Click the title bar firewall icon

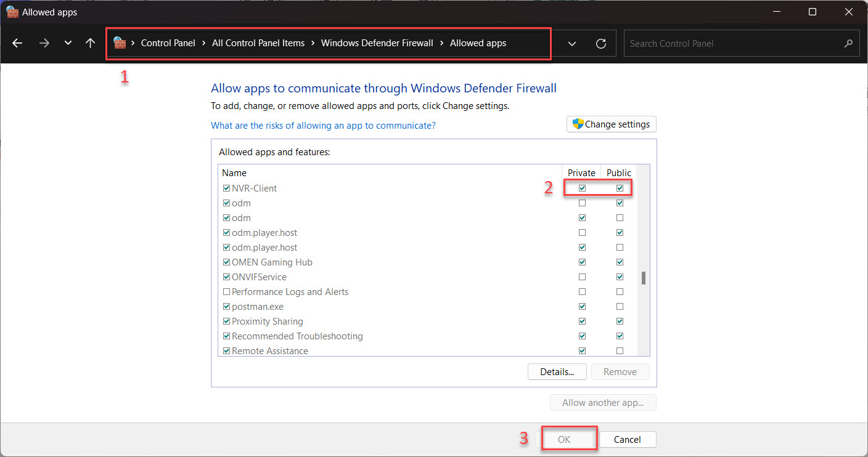pyautogui.click(x=12, y=12)
